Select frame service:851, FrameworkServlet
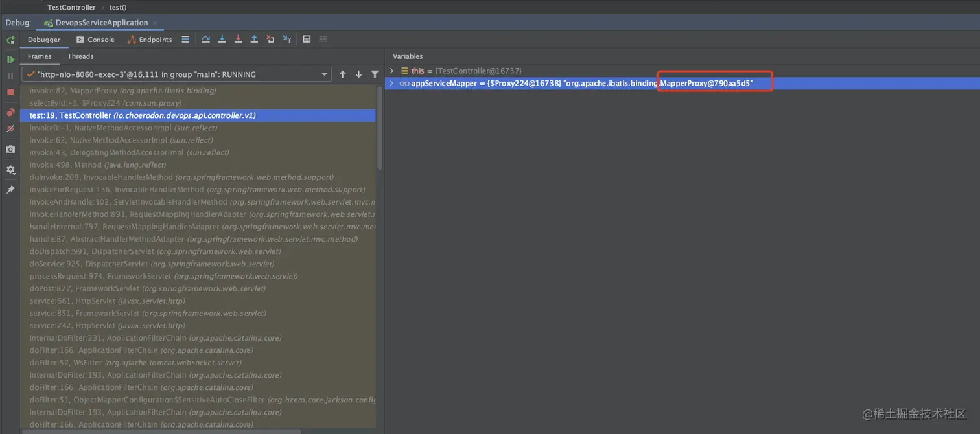The width and height of the screenshot is (980, 434). tap(198, 313)
